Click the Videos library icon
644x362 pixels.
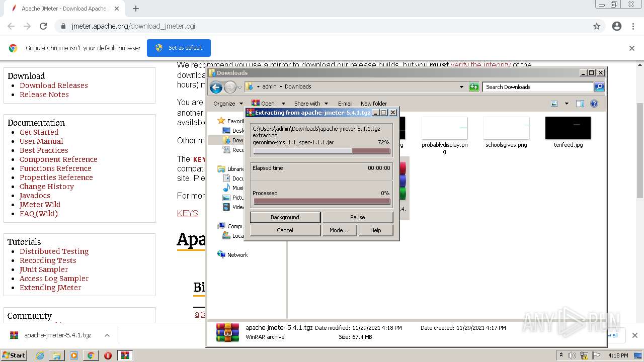pos(227,207)
